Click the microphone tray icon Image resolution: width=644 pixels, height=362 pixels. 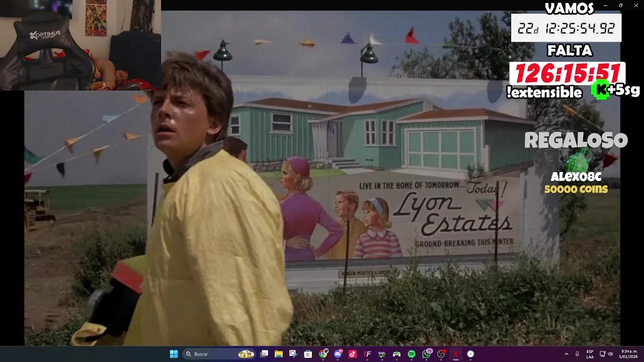577,354
